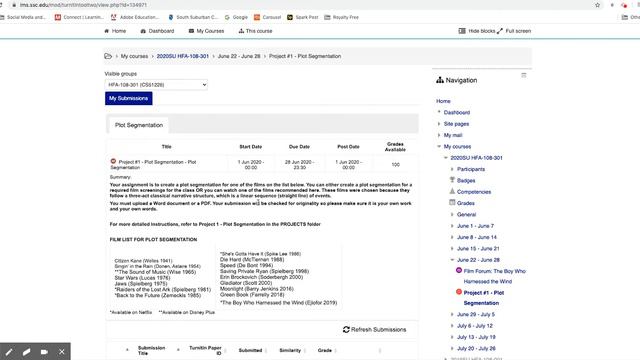Open Google bookmark

point(236,17)
